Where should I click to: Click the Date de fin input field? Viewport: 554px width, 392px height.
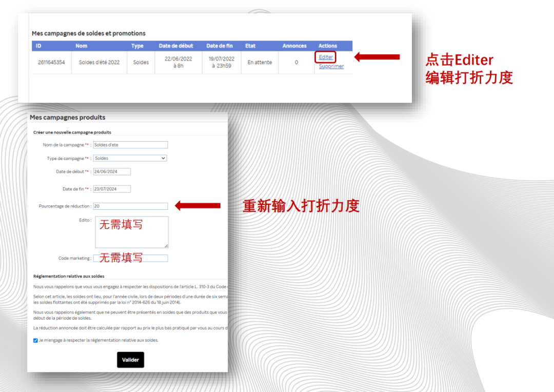(112, 189)
